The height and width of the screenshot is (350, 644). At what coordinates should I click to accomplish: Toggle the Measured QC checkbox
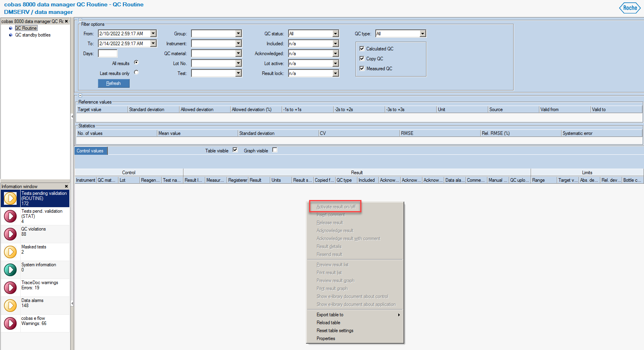click(x=362, y=68)
